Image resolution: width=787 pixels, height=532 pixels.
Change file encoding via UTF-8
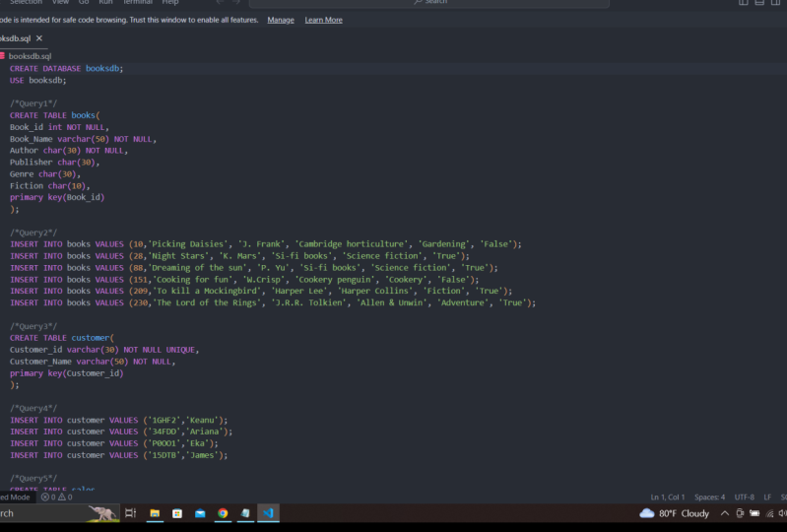click(744, 497)
